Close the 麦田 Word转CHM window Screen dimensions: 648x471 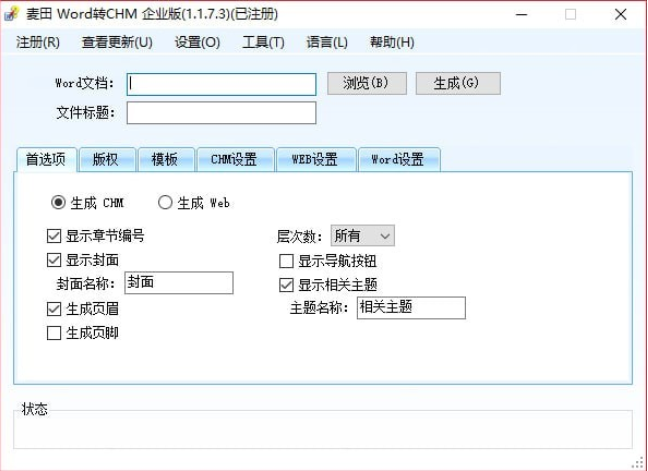click(x=621, y=14)
